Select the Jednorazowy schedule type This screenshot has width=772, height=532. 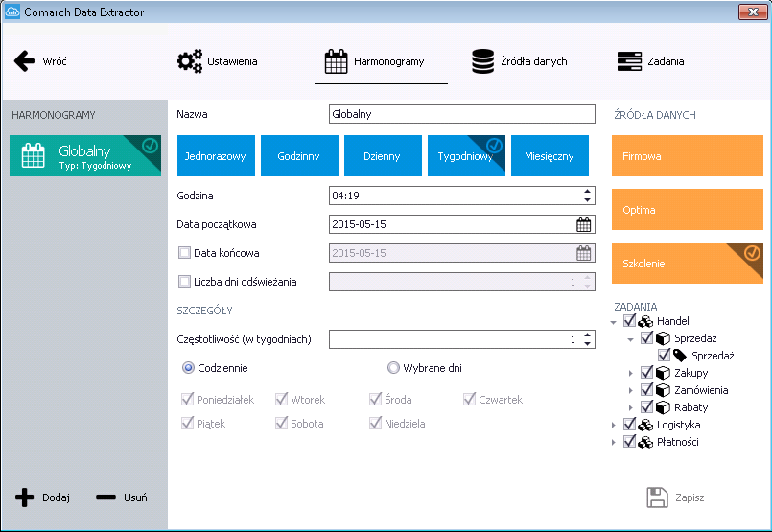[216, 156]
